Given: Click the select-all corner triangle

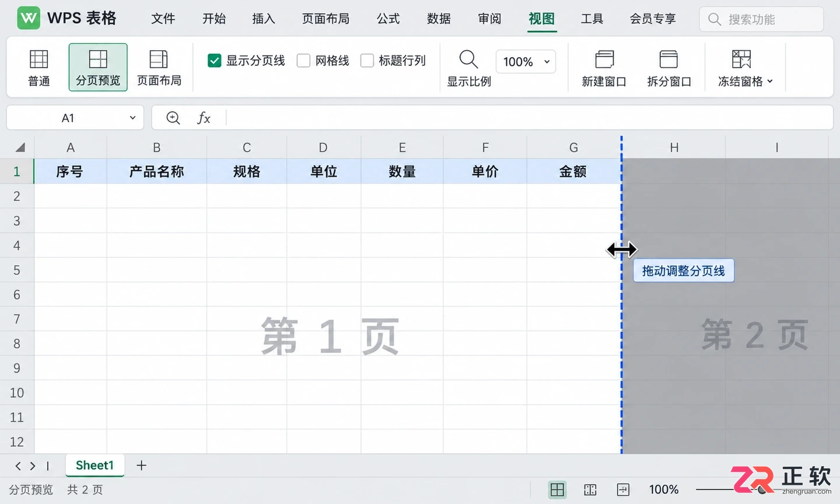Looking at the screenshot, I should [20, 148].
